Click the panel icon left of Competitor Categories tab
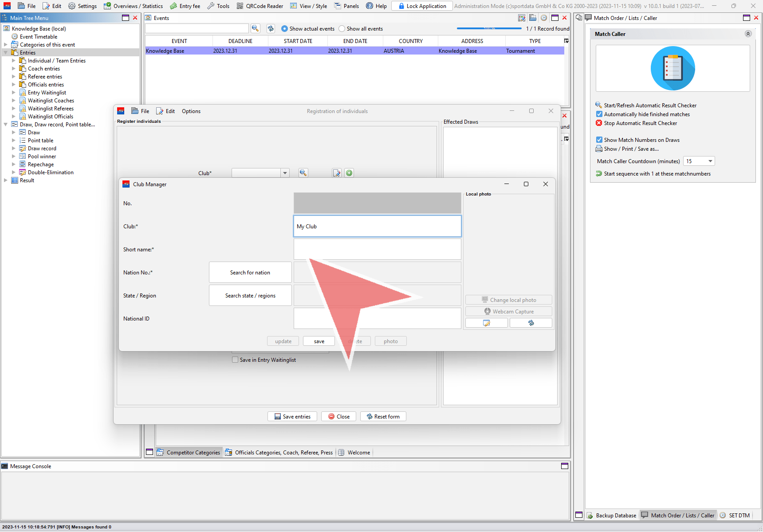The width and height of the screenshot is (763, 532). click(x=149, y=452)
